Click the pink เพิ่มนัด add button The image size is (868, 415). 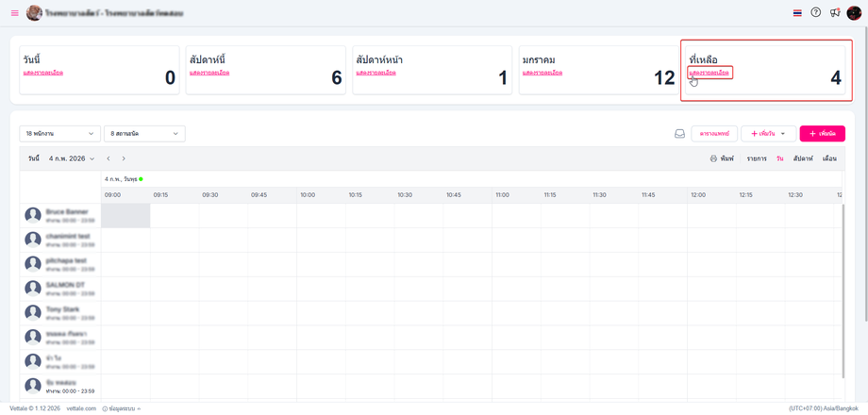[822, 134]
